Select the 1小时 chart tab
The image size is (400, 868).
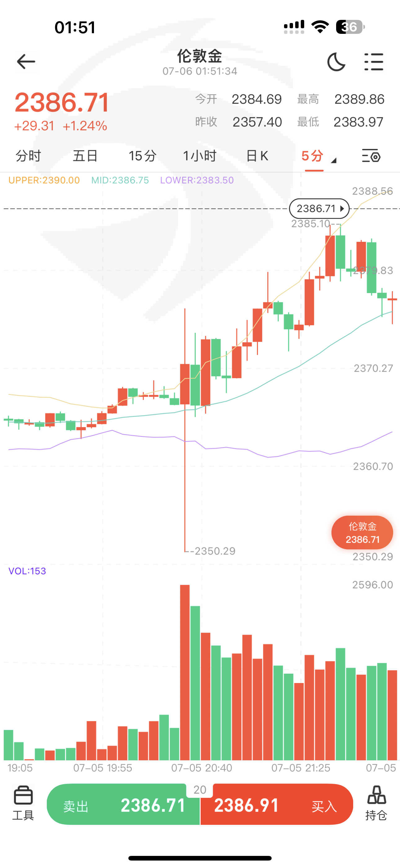coord(200,156)
